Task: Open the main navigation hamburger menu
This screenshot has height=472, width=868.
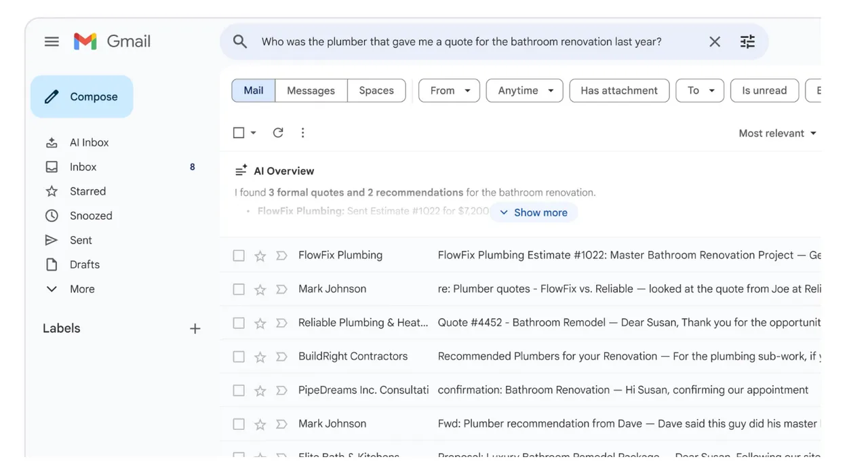Action: click(x=52, y=41)
